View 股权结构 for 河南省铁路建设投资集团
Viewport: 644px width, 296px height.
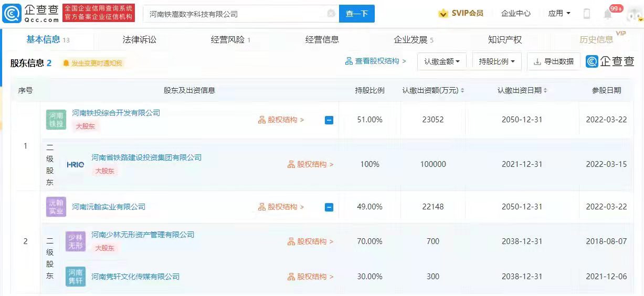click(311, 164)
